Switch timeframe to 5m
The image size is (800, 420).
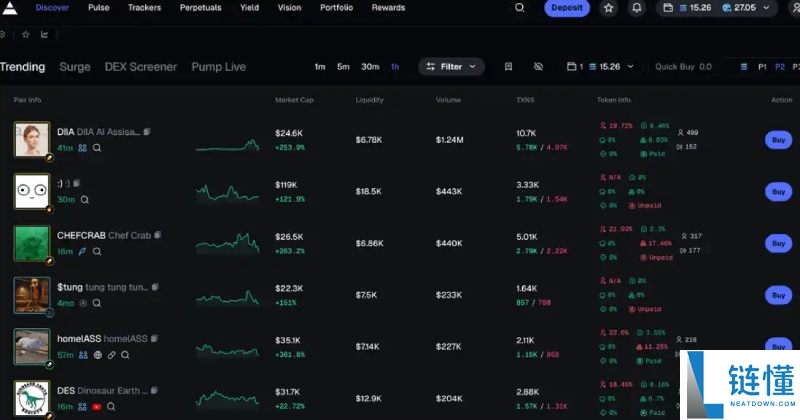[x=343, y=67]
